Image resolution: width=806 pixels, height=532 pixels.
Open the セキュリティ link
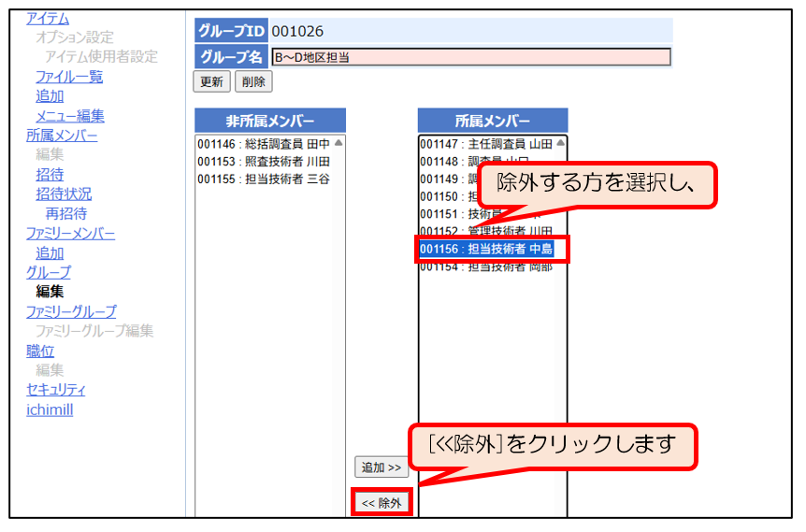point(56,390)
